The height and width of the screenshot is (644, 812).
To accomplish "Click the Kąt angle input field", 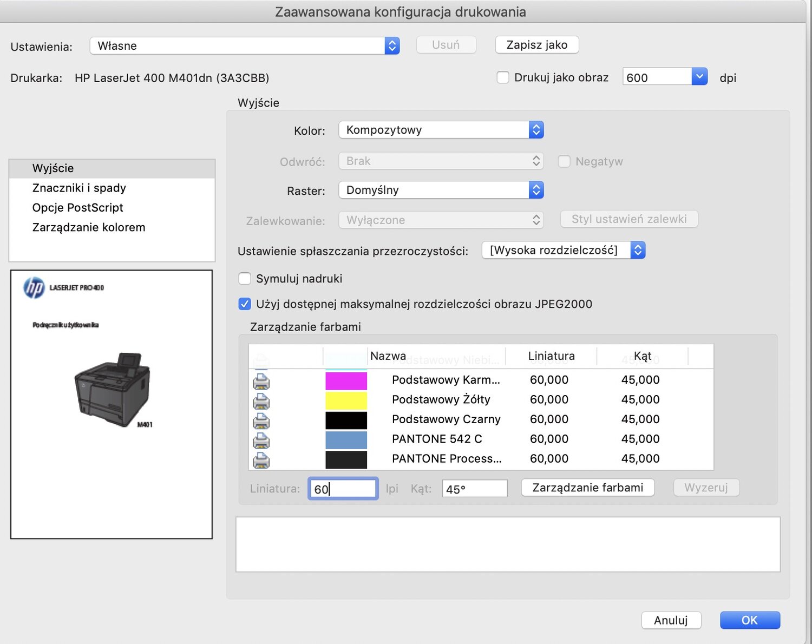I will click(x=474, y=489).
